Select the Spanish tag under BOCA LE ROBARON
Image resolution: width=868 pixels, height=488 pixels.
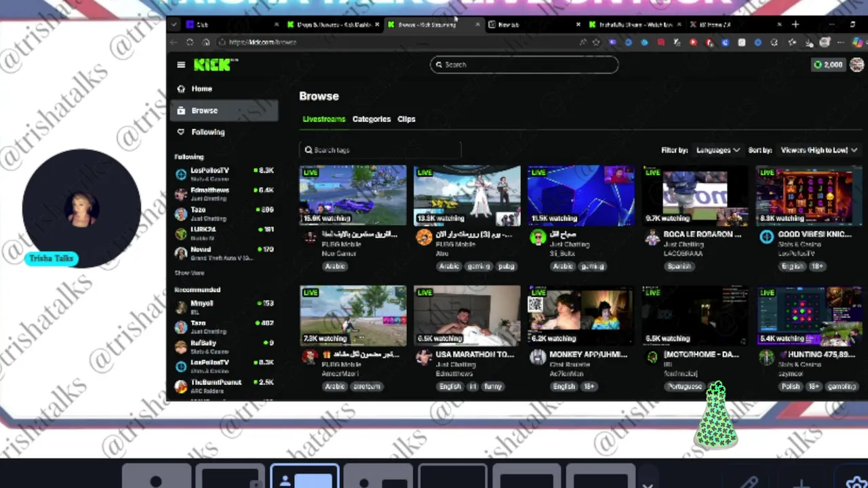click(679, 266)
